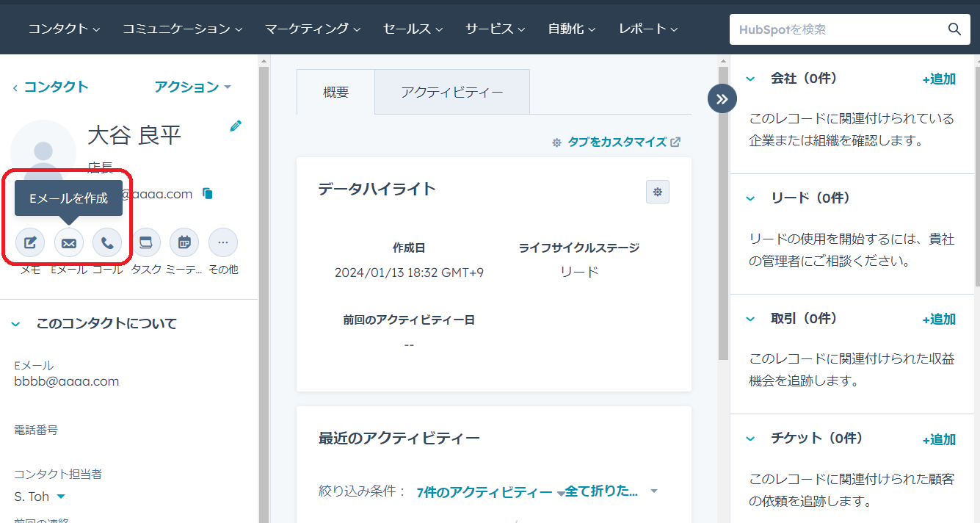
Task: Click the gear icon in データハイライト card
Action: coord(658,192)
